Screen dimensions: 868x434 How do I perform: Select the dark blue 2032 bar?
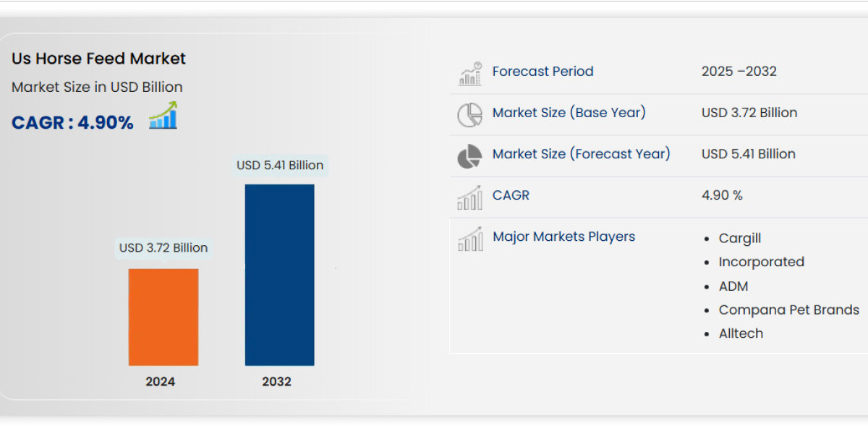pos(279,275)
